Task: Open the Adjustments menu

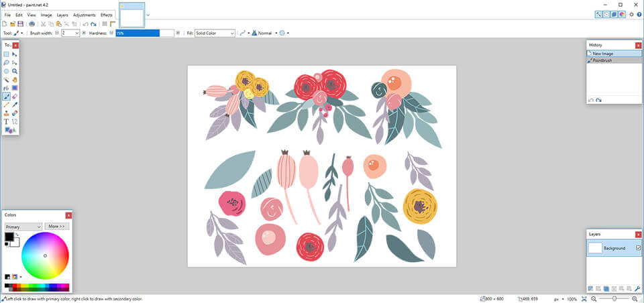Action: [85, 15]
